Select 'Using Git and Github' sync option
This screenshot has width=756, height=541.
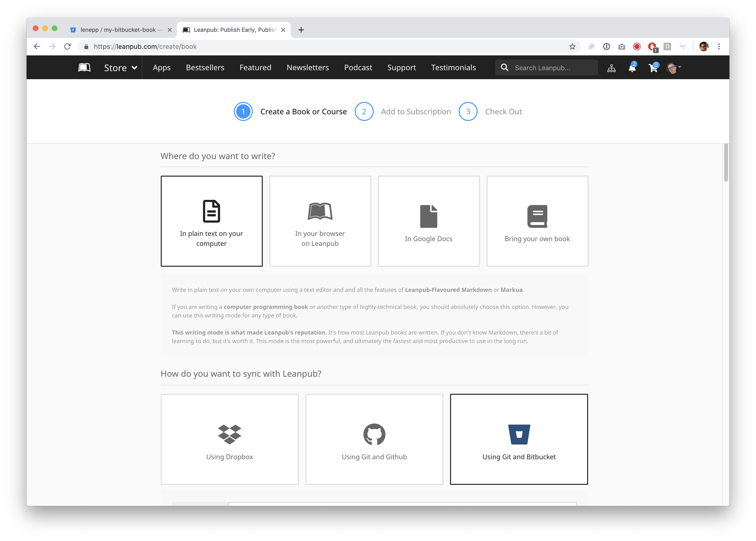tap(374, 439)
